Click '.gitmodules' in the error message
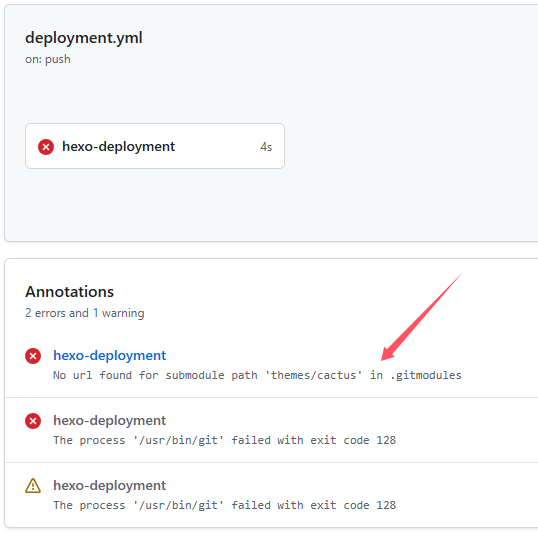The image size is (538, 545). (426, 375)
